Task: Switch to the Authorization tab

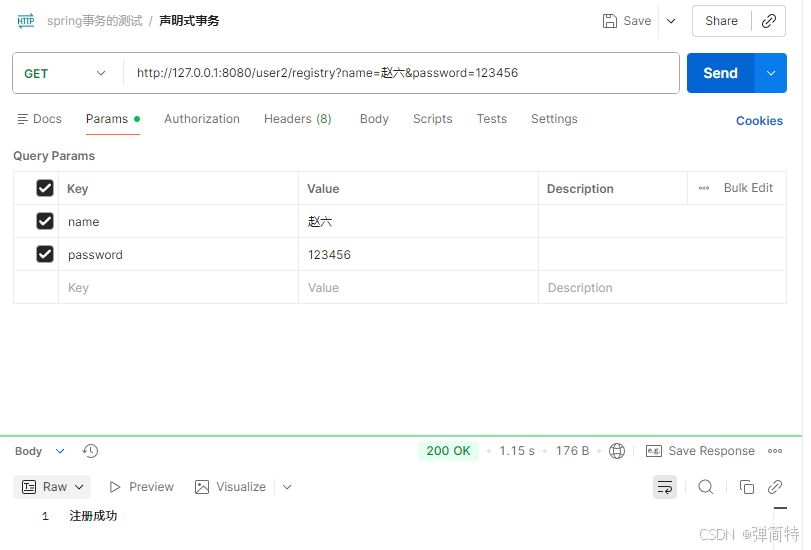Action: click(x=202, y=119)
